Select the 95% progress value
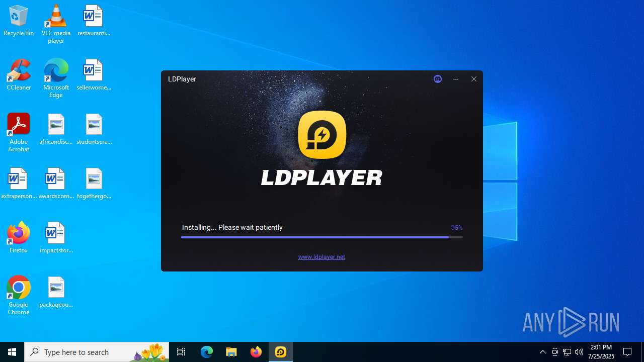The image size is (644, 362). pyautogui.click(x=457, y=228)
